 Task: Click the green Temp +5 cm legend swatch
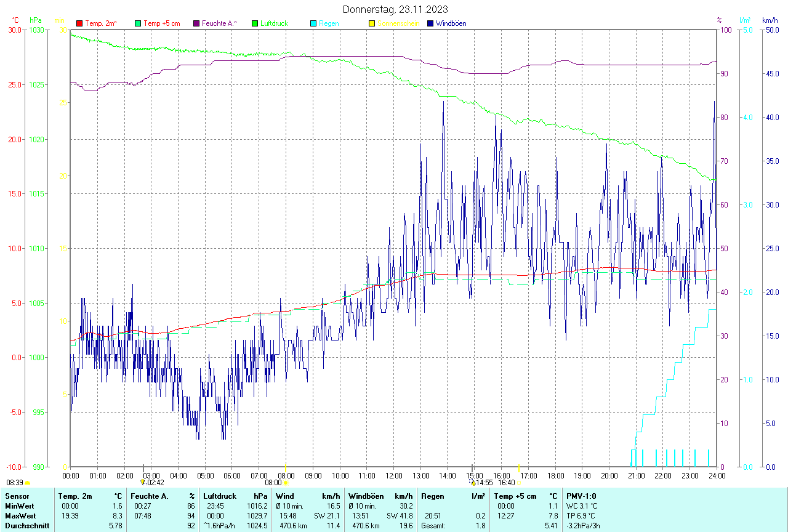tap(138, 23)
